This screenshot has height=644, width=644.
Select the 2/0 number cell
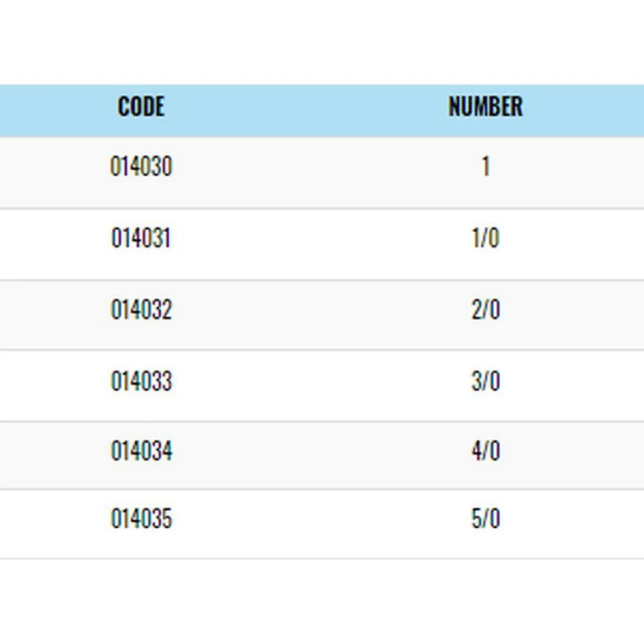pos(485,310)
